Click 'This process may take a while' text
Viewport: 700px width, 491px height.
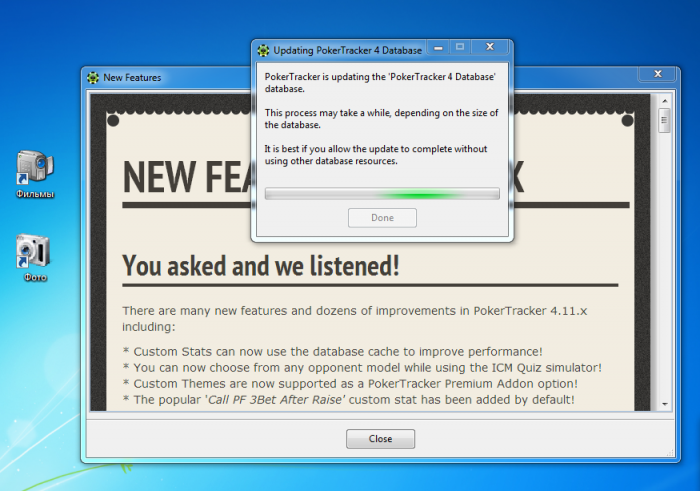(381, 119)
